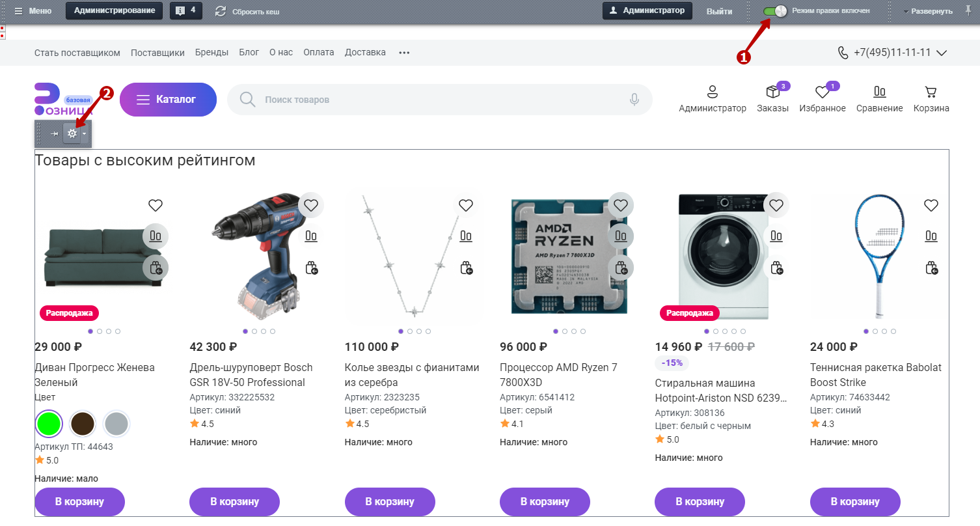Select second image dot on sofa card
This screenshot has width=980, height=526.
(x=100, y=331)
